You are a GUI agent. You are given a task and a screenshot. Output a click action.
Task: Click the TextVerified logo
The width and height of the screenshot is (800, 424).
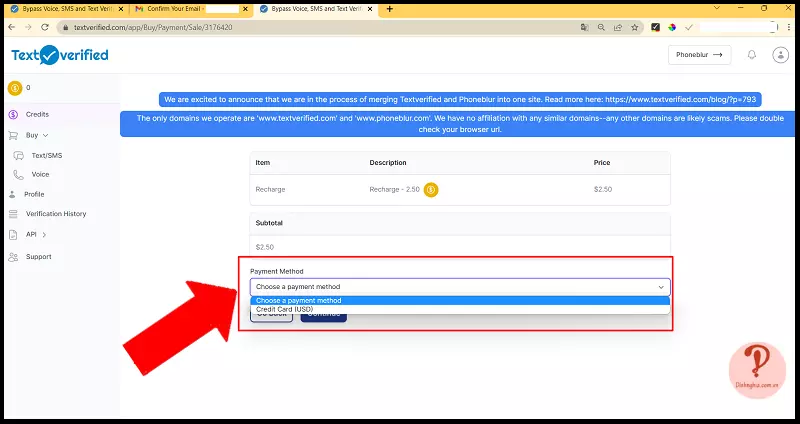(x=60, y=55)
